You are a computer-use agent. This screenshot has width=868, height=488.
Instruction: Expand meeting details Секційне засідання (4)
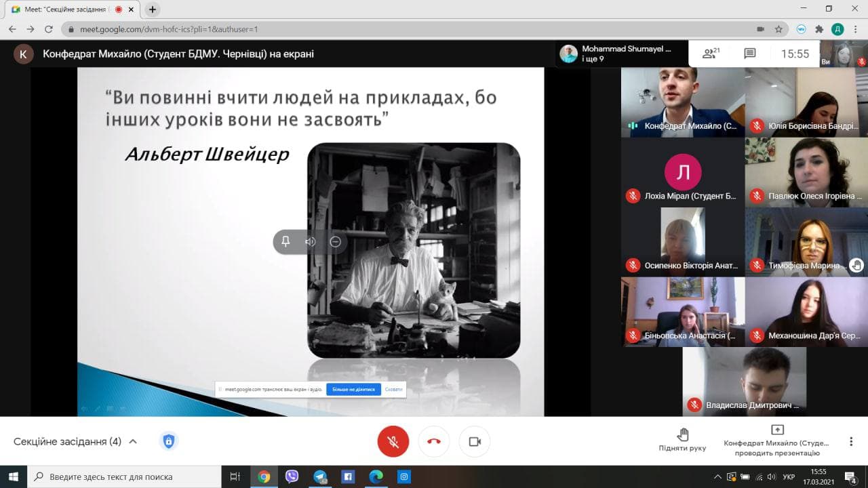tap(75, 441)
